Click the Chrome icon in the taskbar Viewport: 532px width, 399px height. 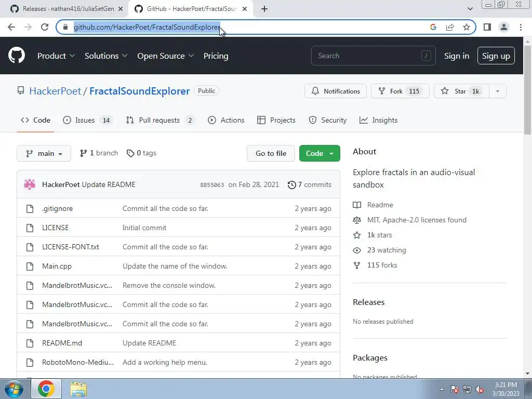click(x=46, y=389)
